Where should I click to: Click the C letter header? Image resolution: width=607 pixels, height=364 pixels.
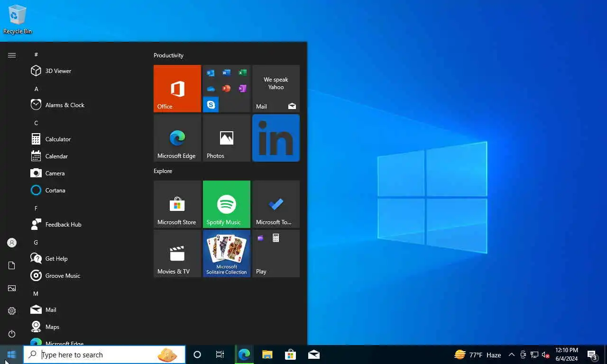click(36, 123)
